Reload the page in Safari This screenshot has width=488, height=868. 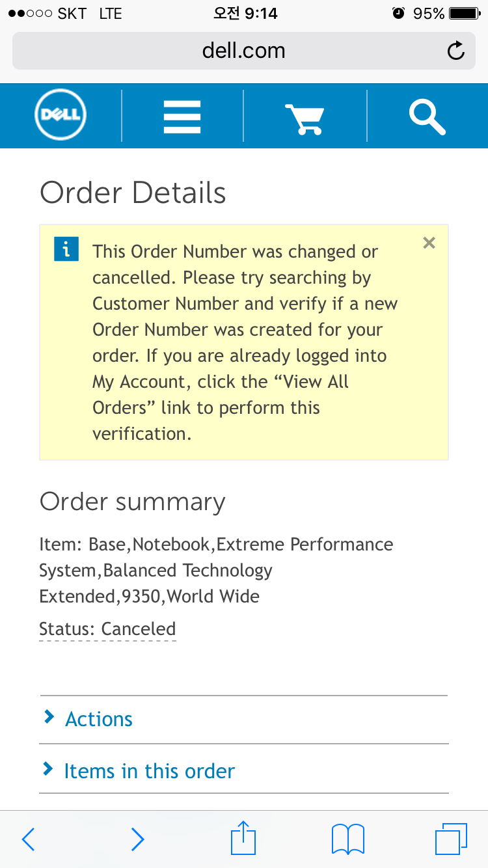pyautogui.click(x=456, y=51)
